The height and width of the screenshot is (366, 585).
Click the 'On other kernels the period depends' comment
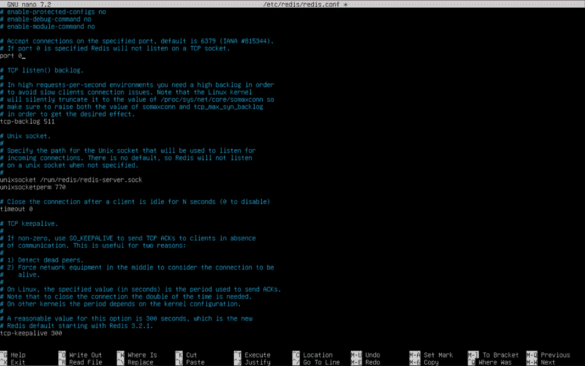tap(121, 304)
